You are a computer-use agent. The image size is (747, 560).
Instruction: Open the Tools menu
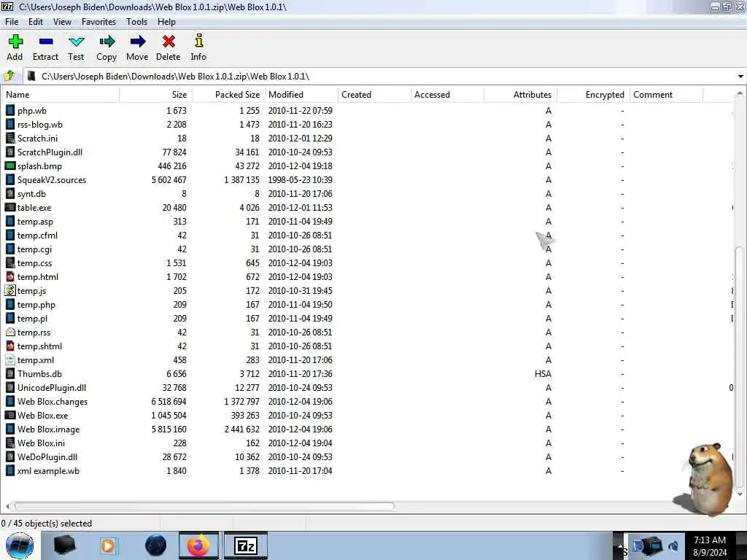click(136, 22)
